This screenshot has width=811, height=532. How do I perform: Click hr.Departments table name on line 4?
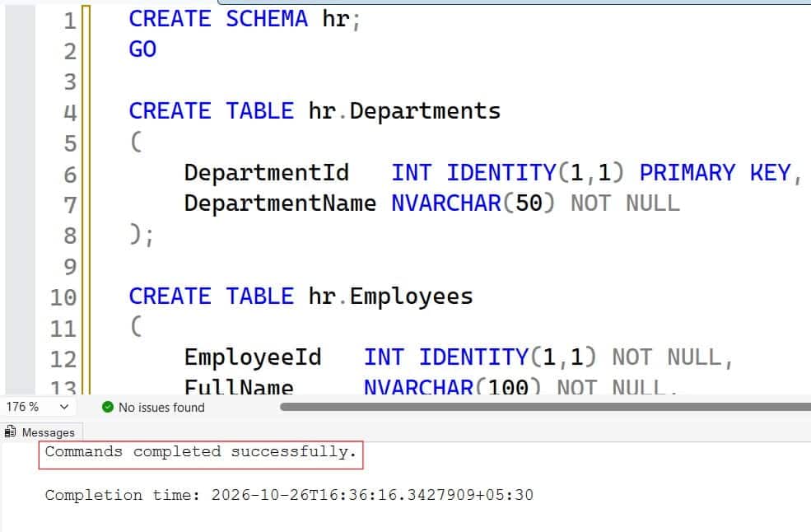(404, 111)
